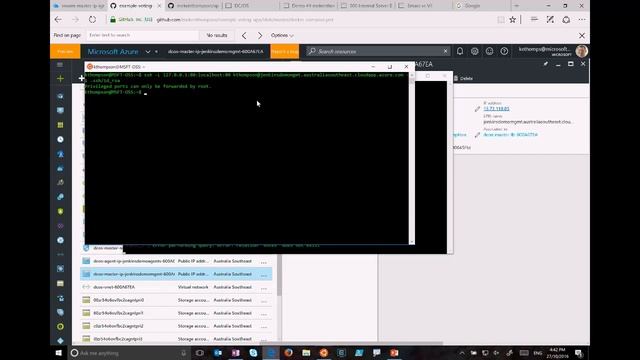Screen dimensions: 640x360
Task: Go to previous find result
Action: [x=244, y=36]
